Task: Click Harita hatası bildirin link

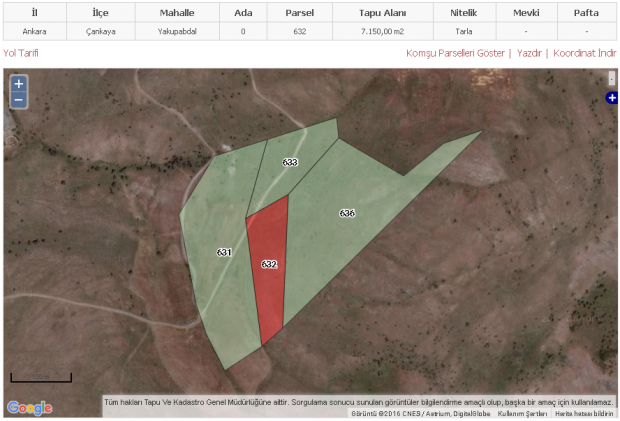Action: coord(584,413)
